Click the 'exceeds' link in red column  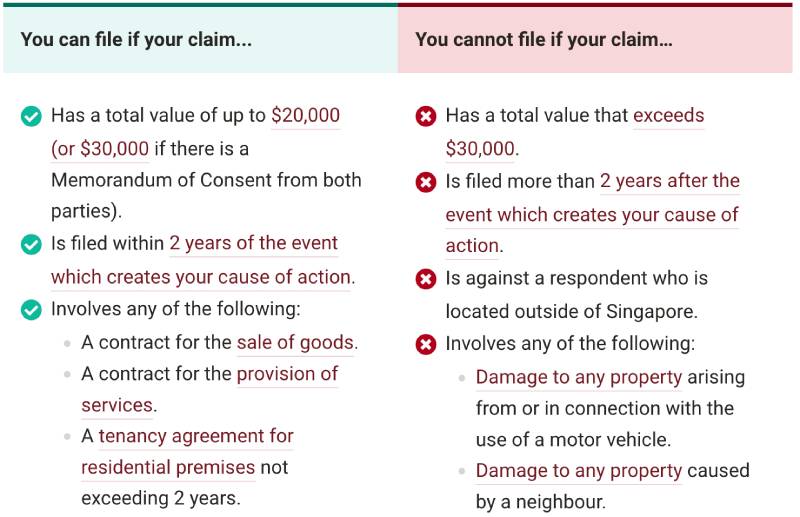(x=668, y=116)
